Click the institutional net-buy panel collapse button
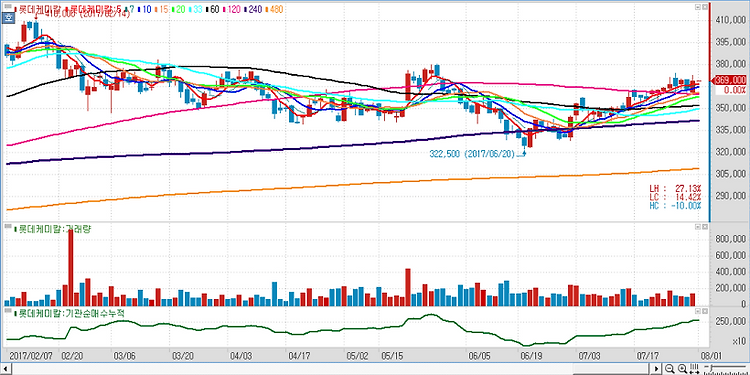Viewport: 750px width, 375px height. pyautogui.click(x=698, y=311)
